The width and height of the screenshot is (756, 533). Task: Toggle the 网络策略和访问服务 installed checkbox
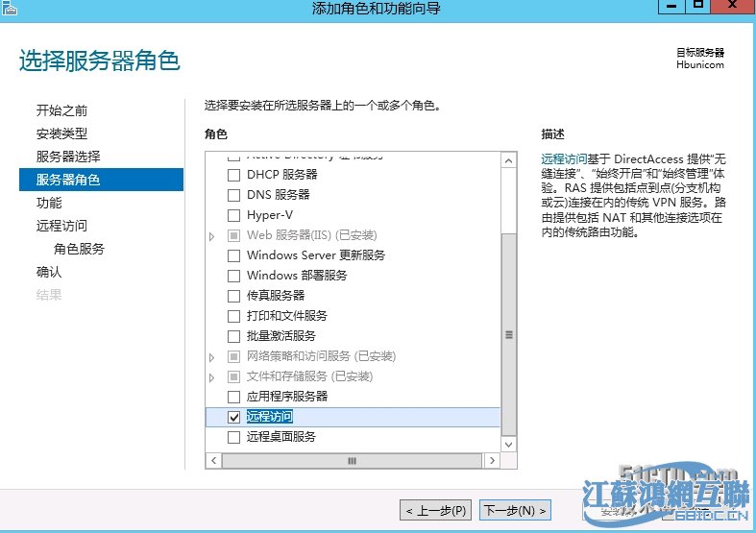tap(233, 356)
